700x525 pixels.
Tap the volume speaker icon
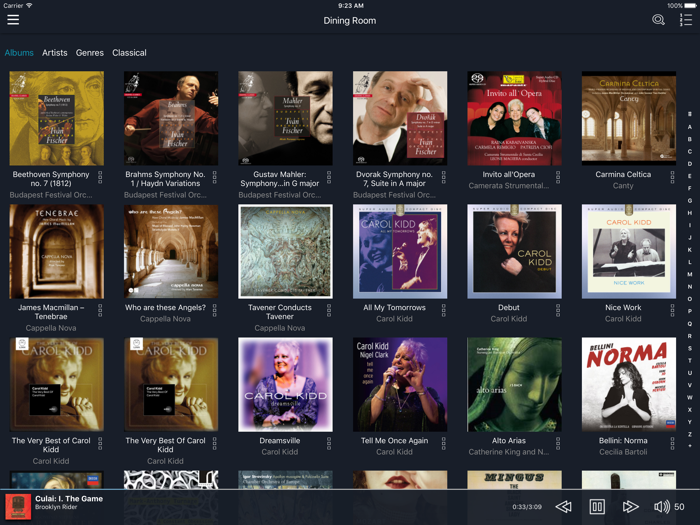[x=662, y=506]
